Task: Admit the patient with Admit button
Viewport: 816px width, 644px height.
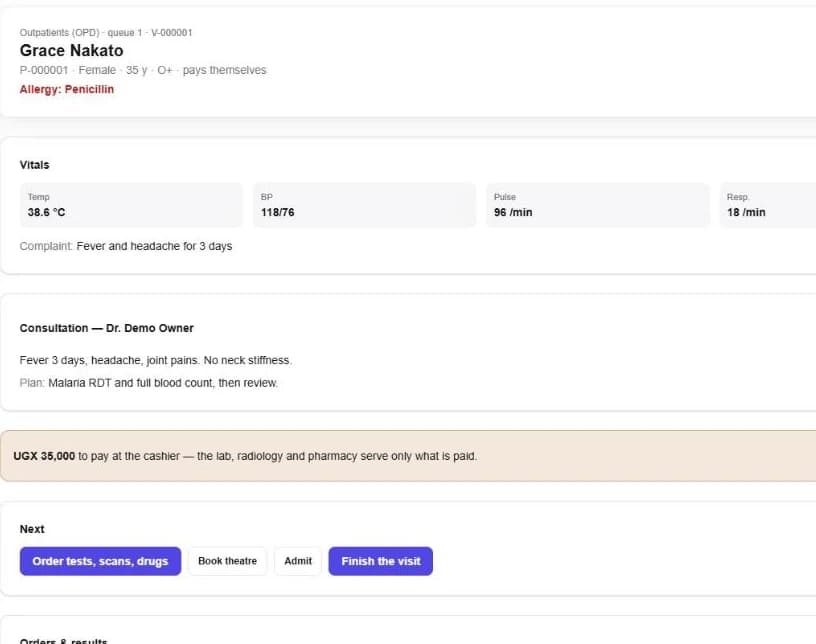Action: click(x=298, y=561)
